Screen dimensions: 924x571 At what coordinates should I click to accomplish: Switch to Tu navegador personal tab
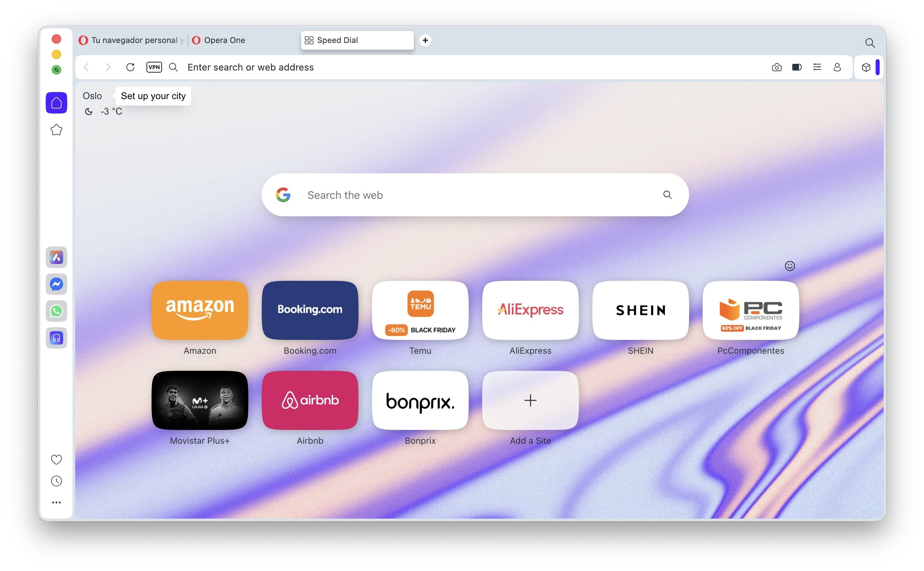[131, 40]
